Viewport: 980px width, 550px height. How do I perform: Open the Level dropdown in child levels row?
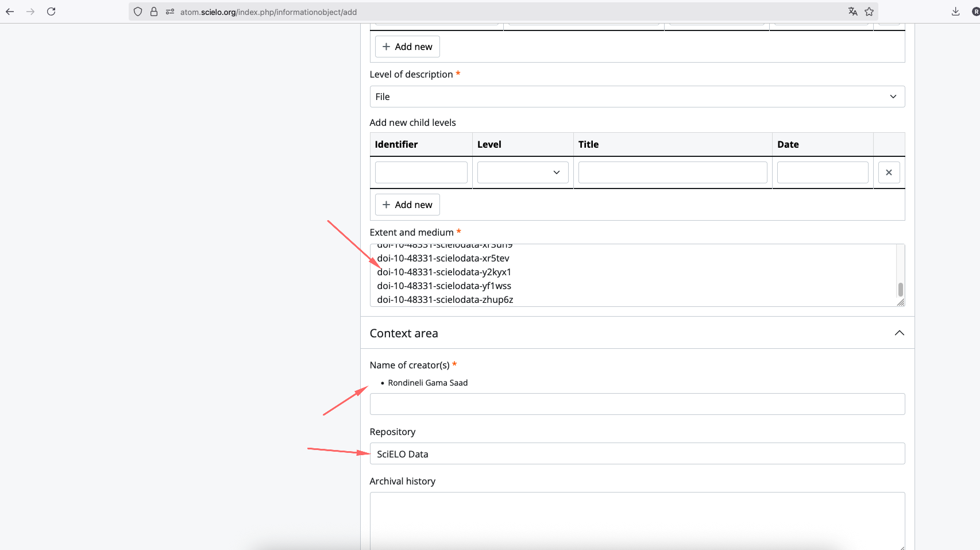pyautogui.click(x=523, y=172)
